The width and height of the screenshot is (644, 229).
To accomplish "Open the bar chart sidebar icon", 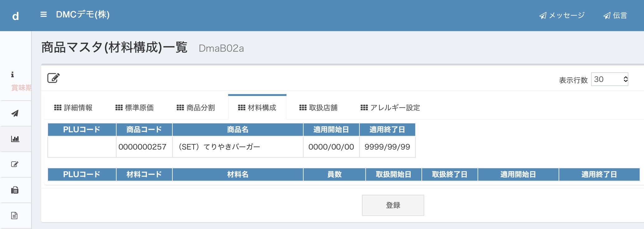I will (15, 139).
